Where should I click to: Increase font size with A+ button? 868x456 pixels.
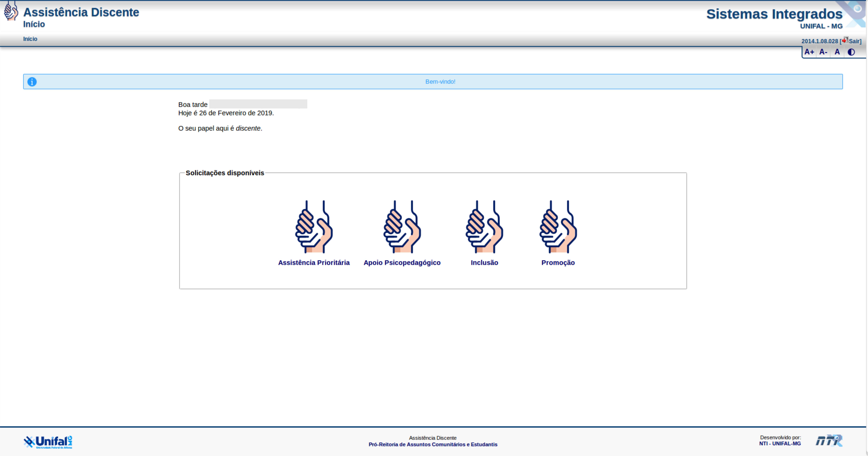[809, 52]
